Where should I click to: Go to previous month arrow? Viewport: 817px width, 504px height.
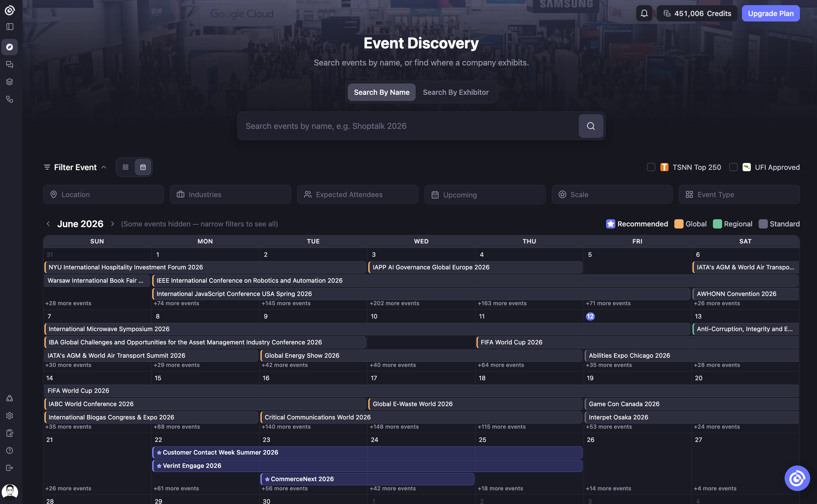click(48, 224)
